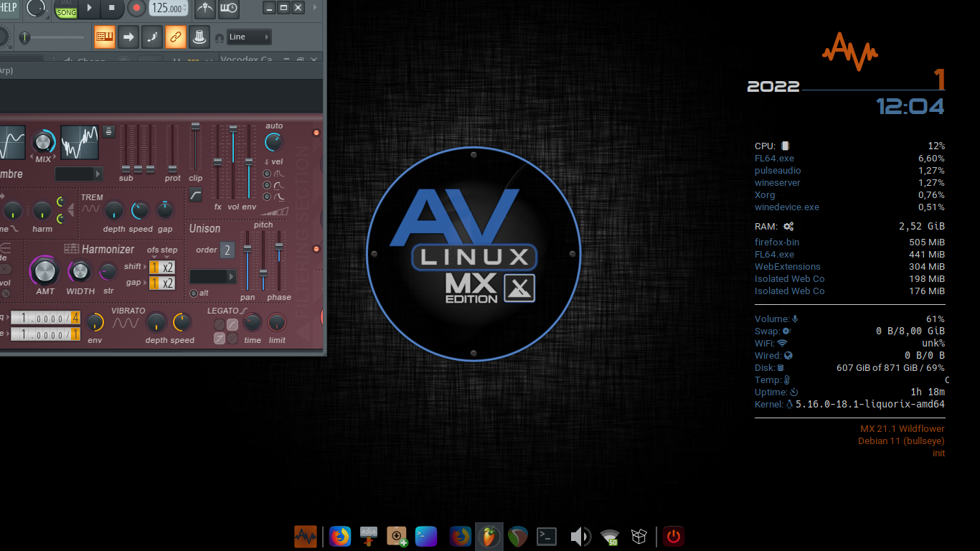Click the Unison order value 2
Image resolution: width=980 pixels, height=551 pixels.
(227, 250)
